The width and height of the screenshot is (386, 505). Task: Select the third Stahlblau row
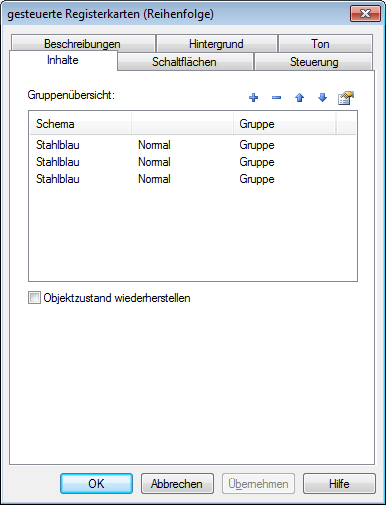[x=193, y=179]
